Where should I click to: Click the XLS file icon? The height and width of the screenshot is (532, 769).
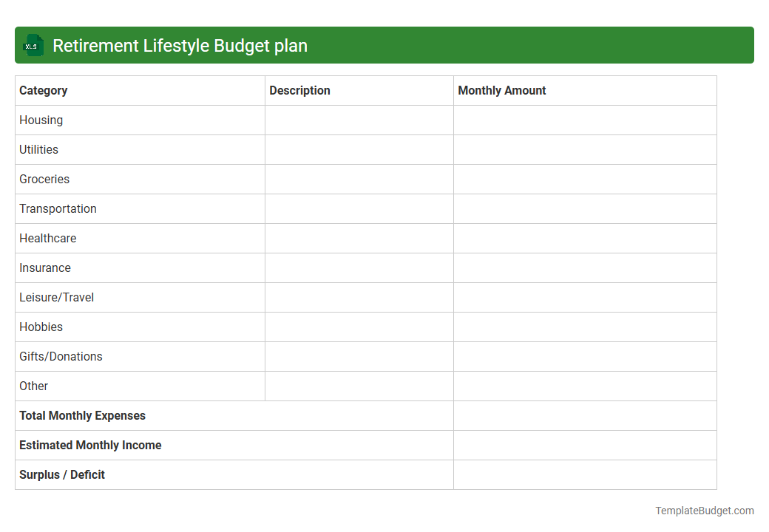click(33, 45)
